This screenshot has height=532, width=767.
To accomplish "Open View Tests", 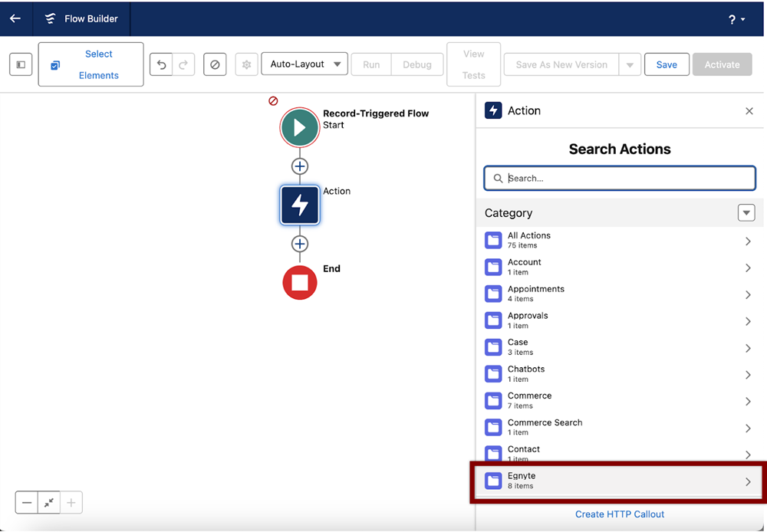I will (473, 64).
